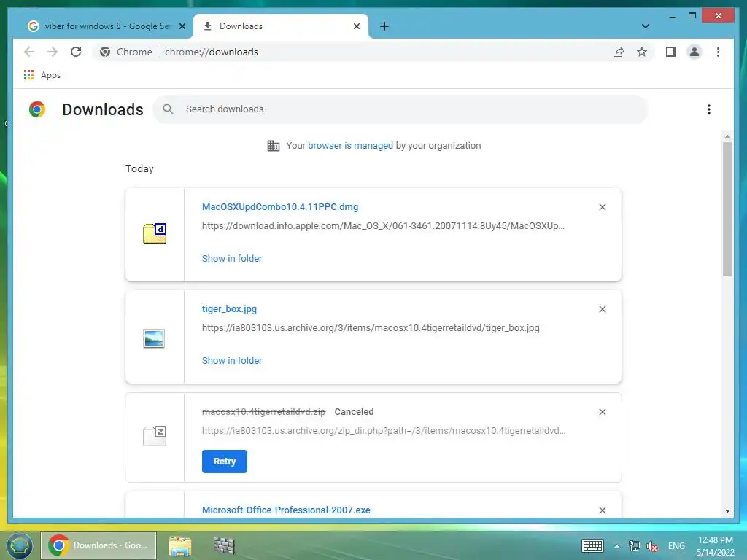
Task: Click the Chrome site info chip
Action: pyautogui.click(x=125, y=52)
